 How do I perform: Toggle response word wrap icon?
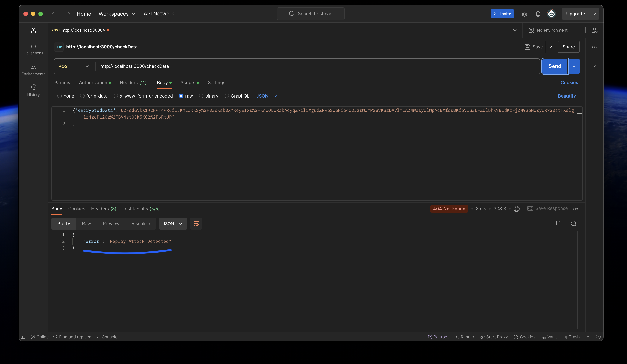click(x=196, y=224)
